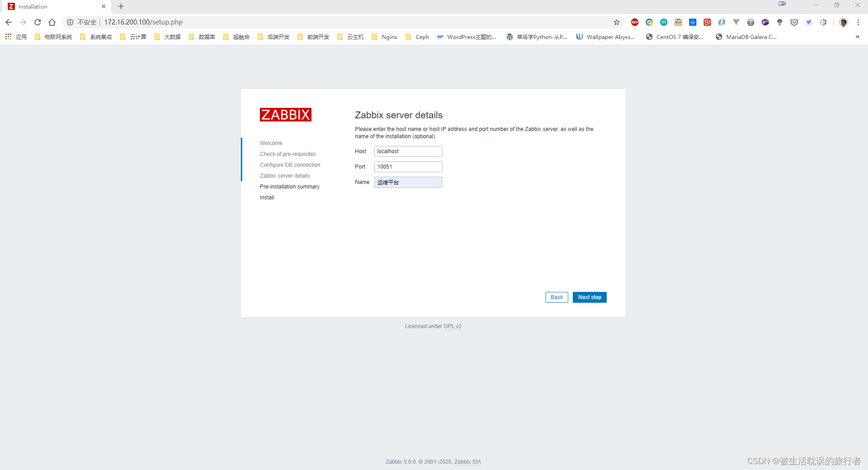868x470 pixels.
Task: Bookmark this page with the star icon
Action: 617,22
